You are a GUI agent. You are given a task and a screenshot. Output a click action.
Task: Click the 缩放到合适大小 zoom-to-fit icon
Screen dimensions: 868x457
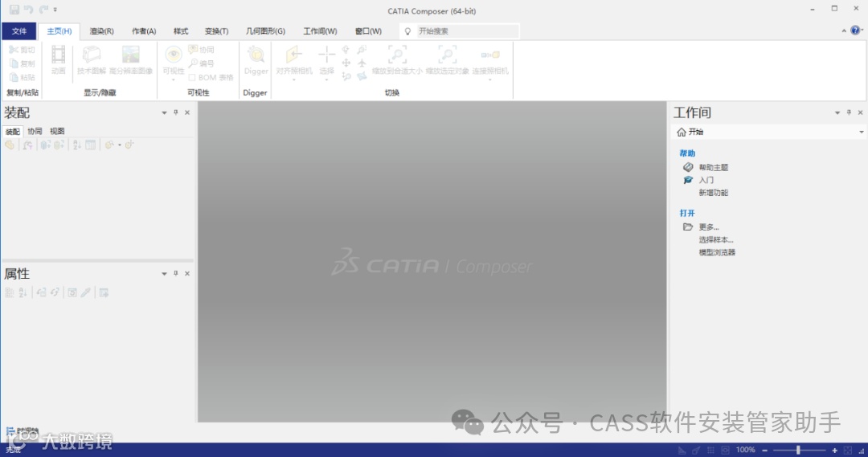(397, 55)
